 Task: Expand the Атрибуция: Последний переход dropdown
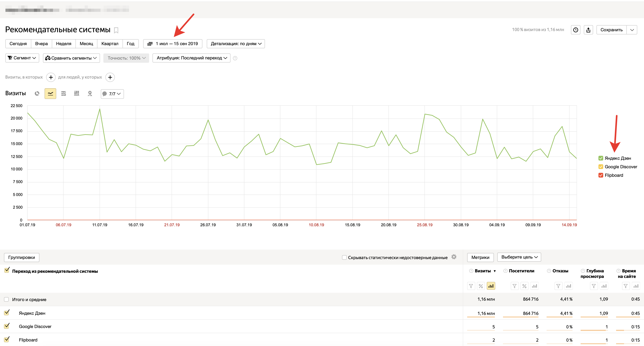click(191, 58)
